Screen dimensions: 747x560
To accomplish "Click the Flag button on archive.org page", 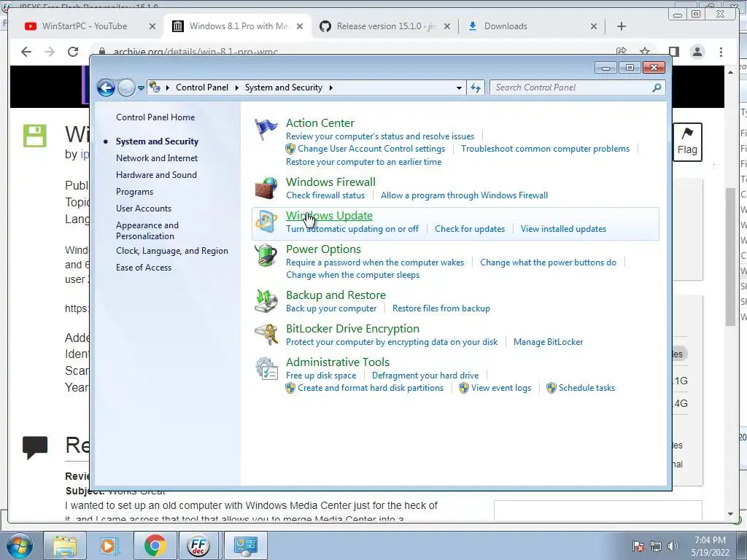I will point(687,142).
